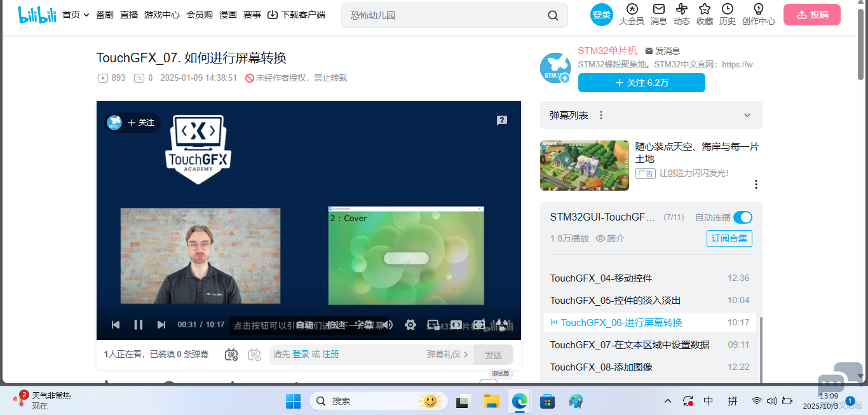Open player settings gear icon
The height and width of the screenshot is (415, 868).
[x=410, y=325]
